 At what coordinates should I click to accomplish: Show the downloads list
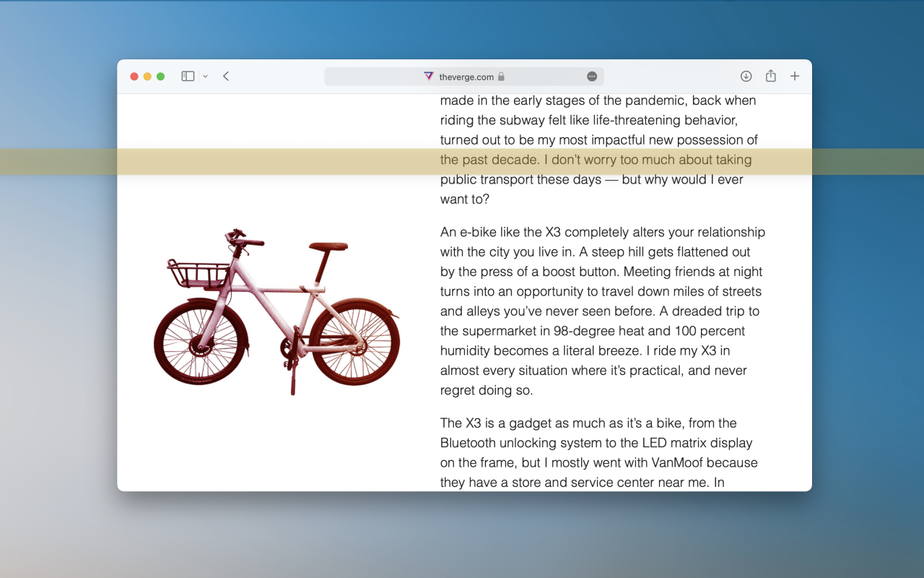pos(746,76)
